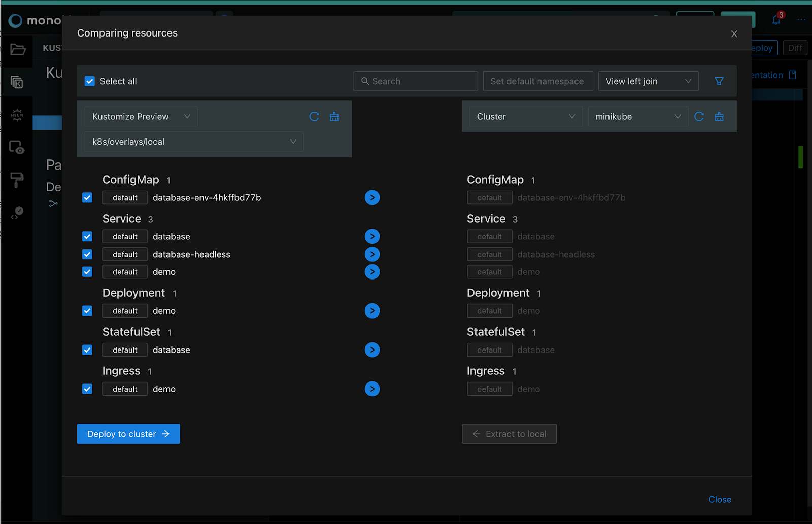
Task: Reload the right cluster resource set
Action: click(x=699, y=117)
